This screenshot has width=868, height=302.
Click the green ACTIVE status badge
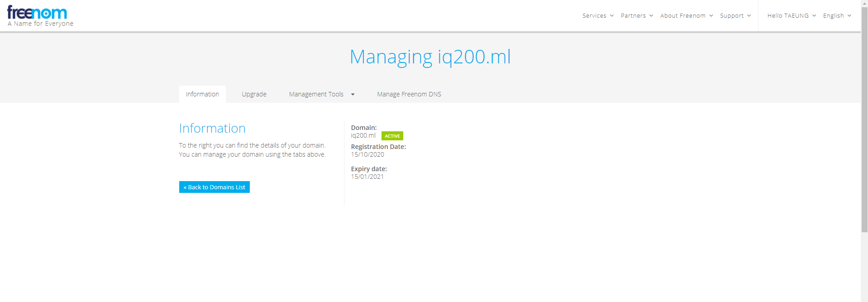[x=392, y=136]
